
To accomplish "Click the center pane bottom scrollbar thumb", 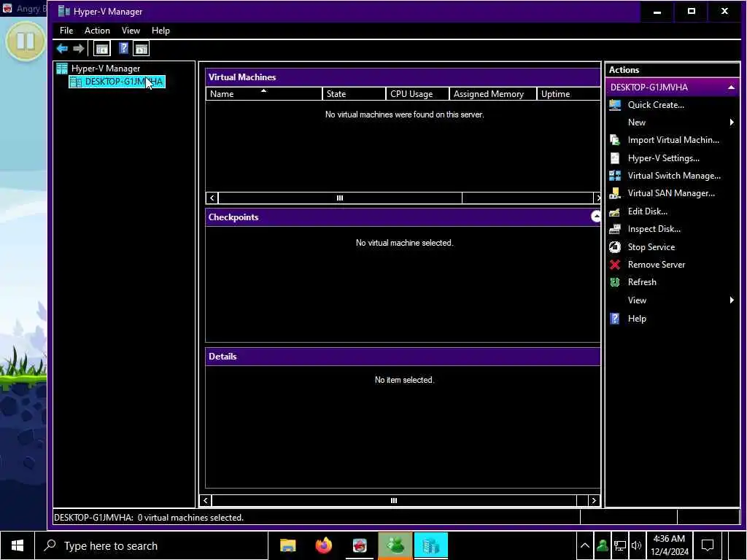I will coord(394,500).
